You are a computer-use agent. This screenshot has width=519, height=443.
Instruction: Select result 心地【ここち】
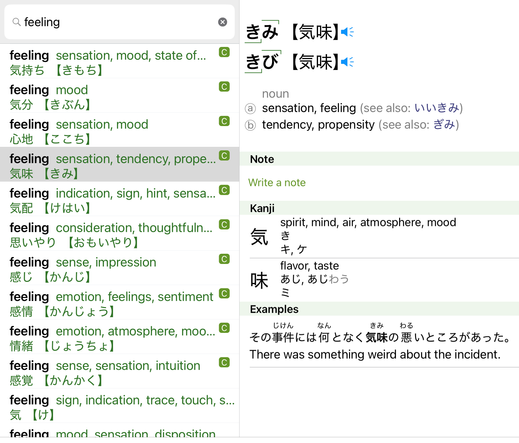pos(119,131)
